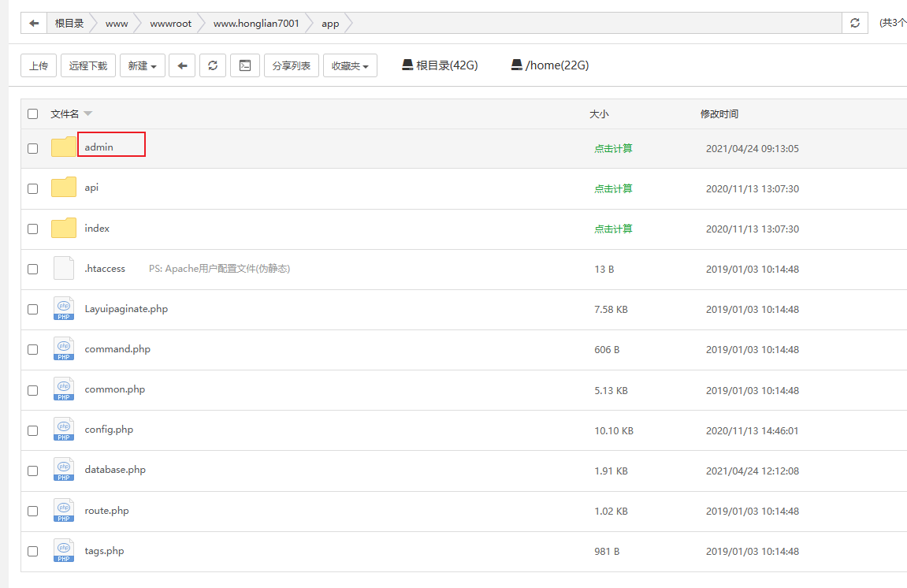Click the toolbar refresh button

click(213, 66)
